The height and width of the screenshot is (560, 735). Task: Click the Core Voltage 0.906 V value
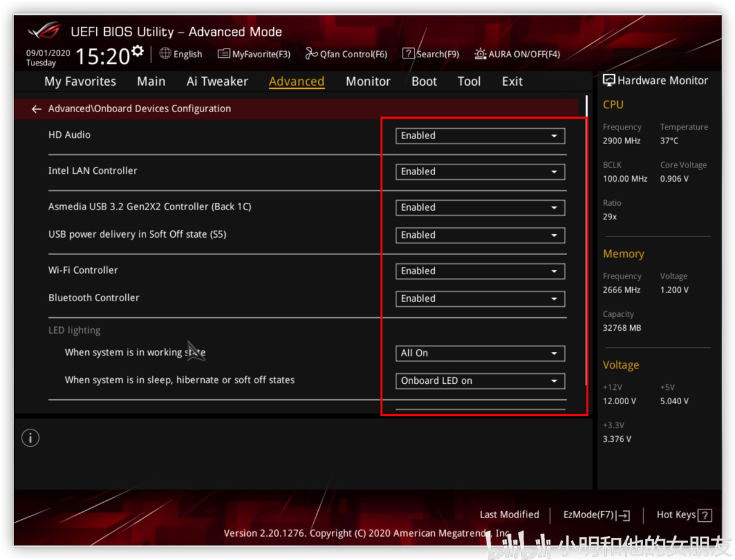point(674,179)
